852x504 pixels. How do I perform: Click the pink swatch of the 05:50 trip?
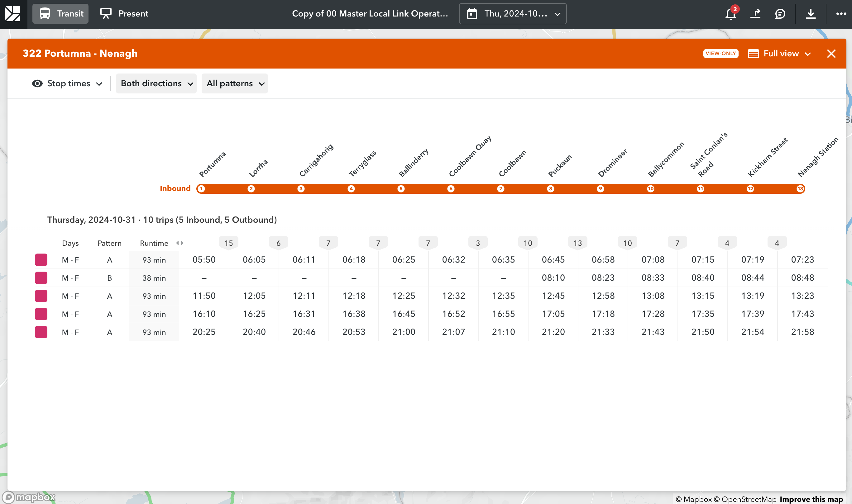point(41,260)
